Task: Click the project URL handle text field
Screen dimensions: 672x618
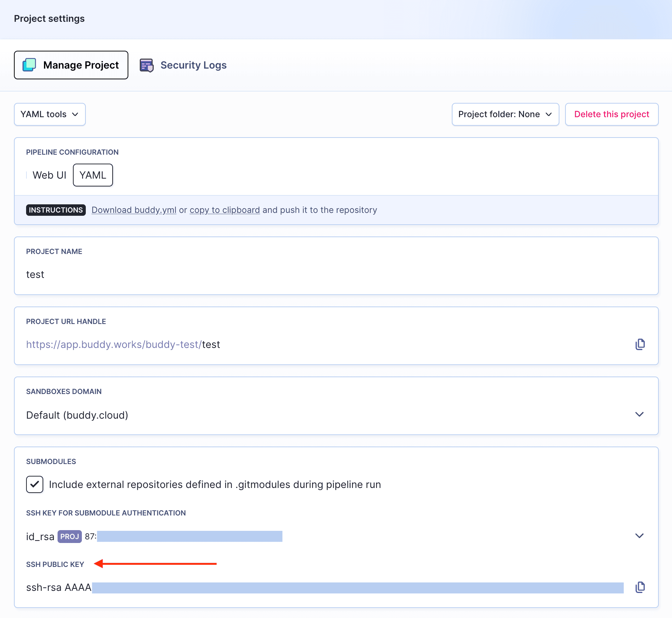Action: pos(322,344)
